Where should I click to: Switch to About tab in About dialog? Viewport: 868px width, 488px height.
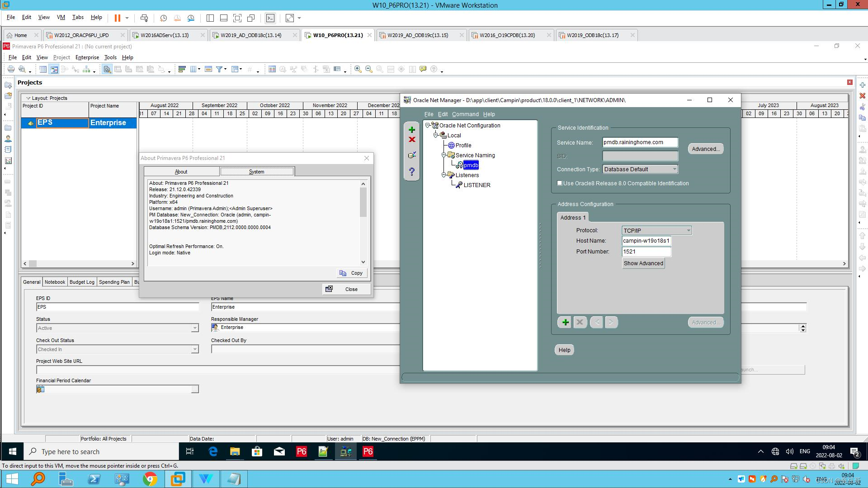(181, 172)
